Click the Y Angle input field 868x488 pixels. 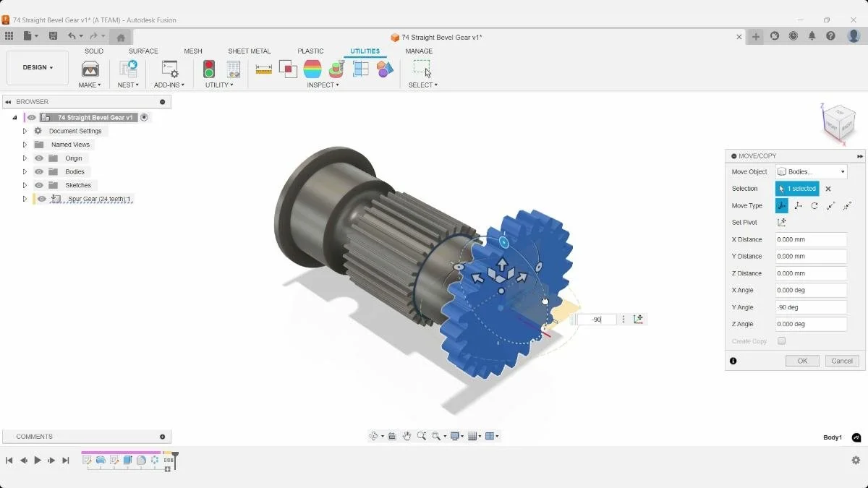click(811, 307)
